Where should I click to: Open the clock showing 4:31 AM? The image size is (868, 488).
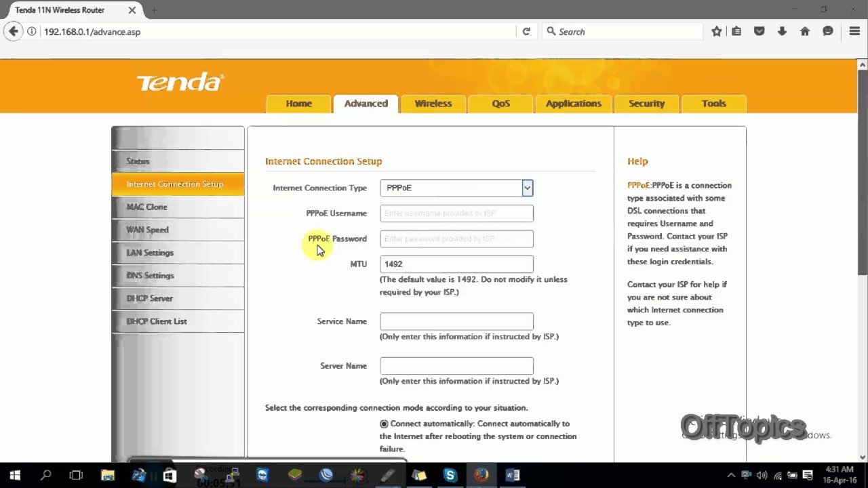[x=840, y=474]
